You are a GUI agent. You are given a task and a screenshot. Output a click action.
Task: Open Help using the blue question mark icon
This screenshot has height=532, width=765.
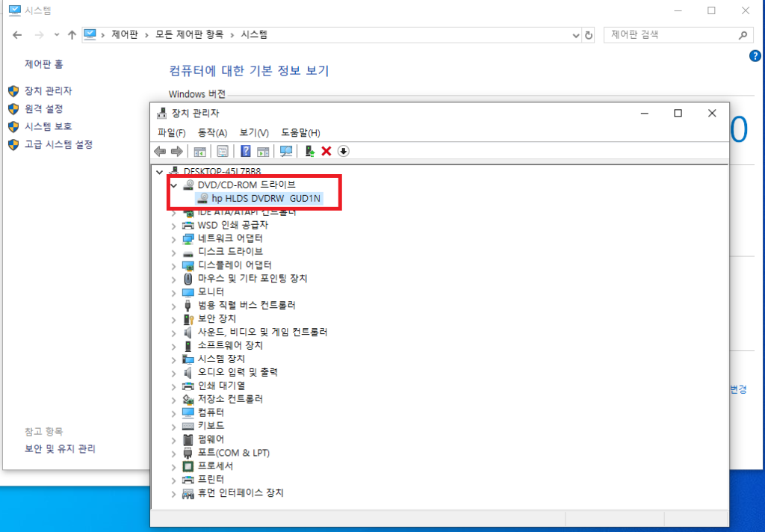tap(244, 151)
